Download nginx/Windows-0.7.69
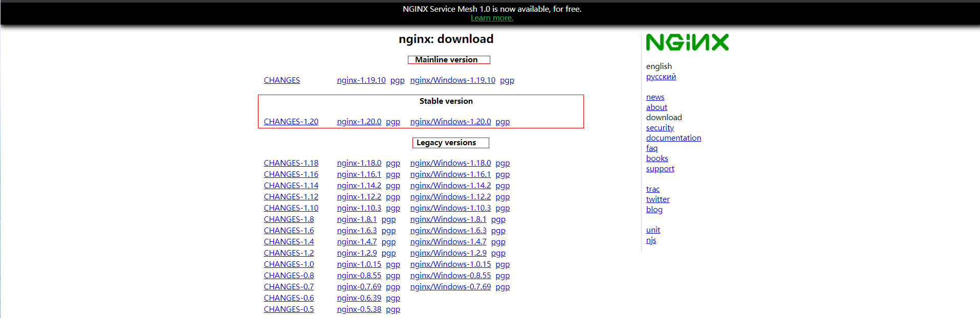Screen dimensions: 980x318 450,287
